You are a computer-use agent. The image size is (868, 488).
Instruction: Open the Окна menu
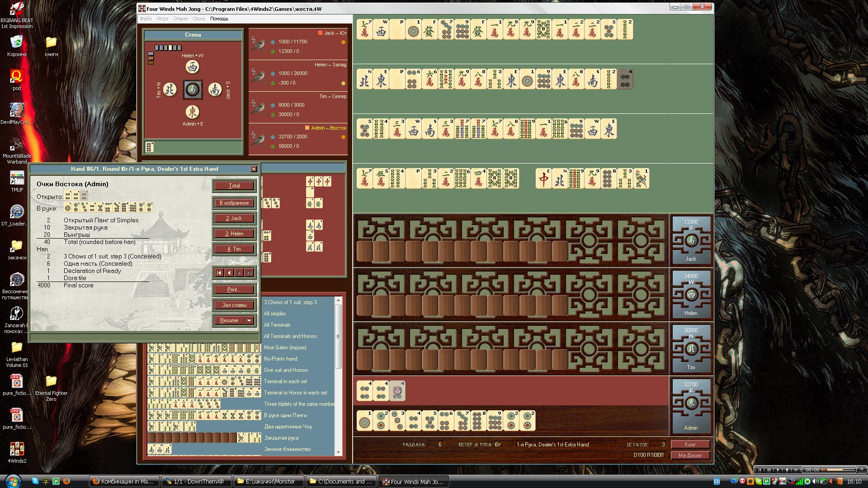pos(199,19)
